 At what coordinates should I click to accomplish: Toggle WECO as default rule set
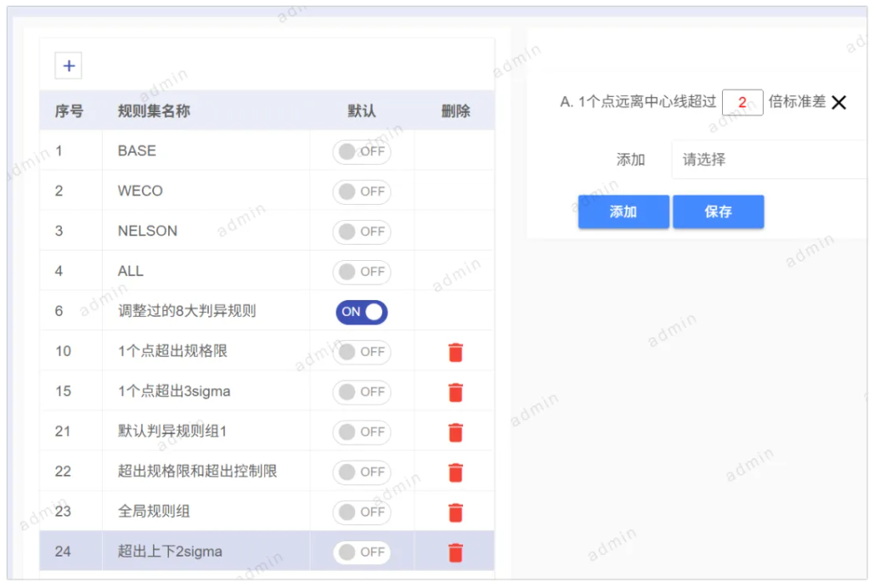point(361,191)
